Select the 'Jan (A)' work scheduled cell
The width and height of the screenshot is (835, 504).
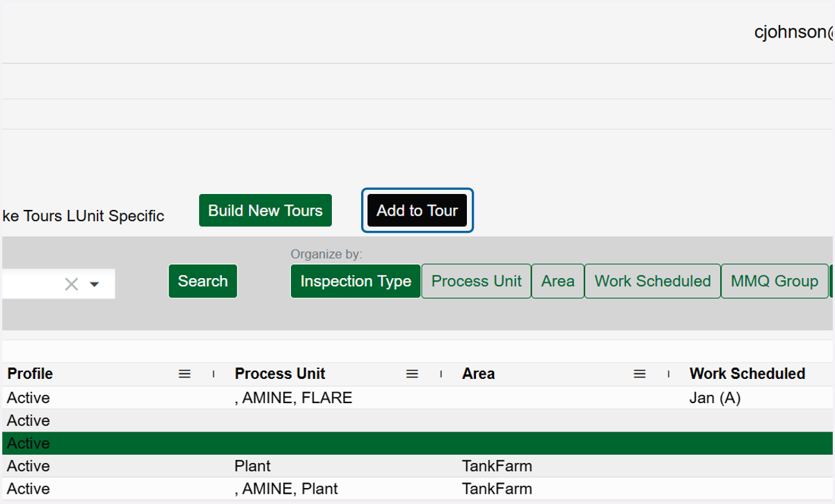(x=715, y=398)
